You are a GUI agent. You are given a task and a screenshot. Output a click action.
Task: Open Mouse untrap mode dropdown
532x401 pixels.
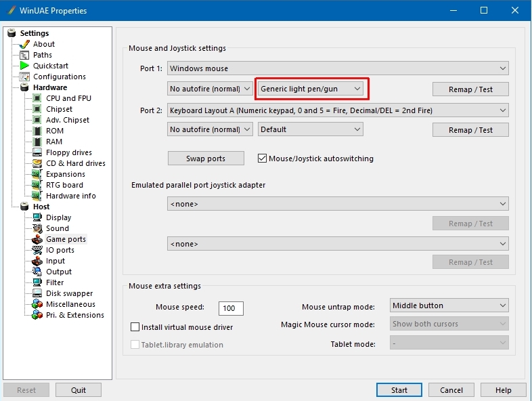449,305
